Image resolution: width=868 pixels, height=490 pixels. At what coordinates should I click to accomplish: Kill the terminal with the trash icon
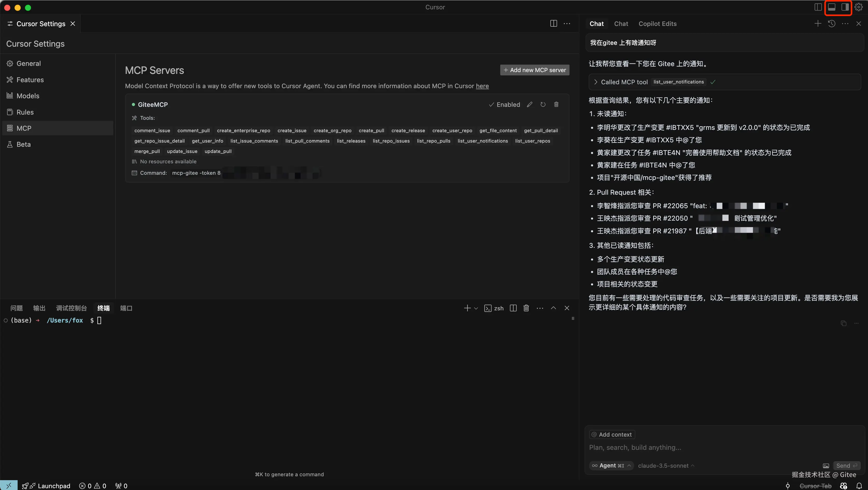(x=526, y=308)
